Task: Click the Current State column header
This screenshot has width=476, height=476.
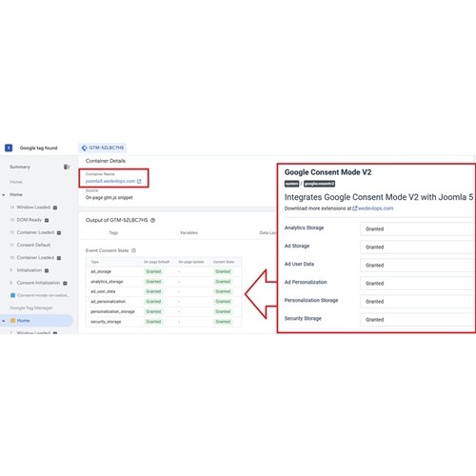Action: [224, 262]
